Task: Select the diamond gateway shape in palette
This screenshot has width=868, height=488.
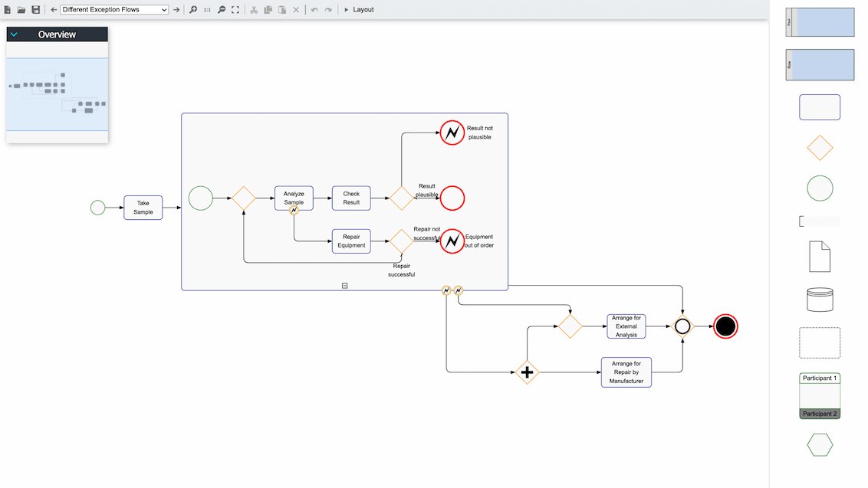Action: pyautogui.click(x=820, y=147)
